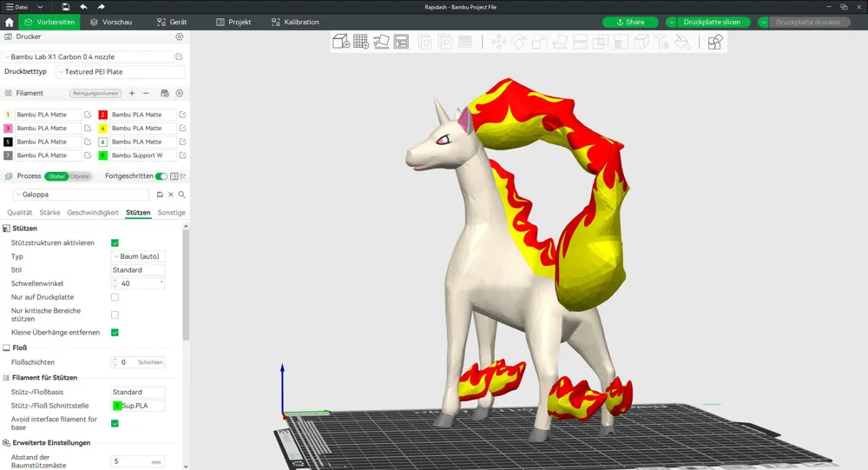Click the Auto orient toolbar icon
Viewport: 868px width, 470px height.
point(381,42)
